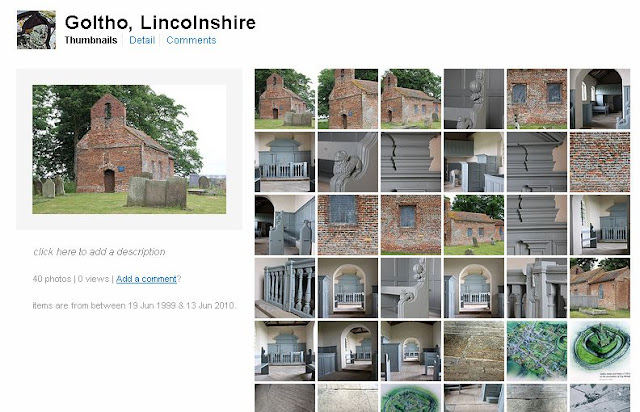Viewport: 640px width, 412px height.
Task: Open the circular earthwork illustration thumbnail
Action: tap(600, 351)
